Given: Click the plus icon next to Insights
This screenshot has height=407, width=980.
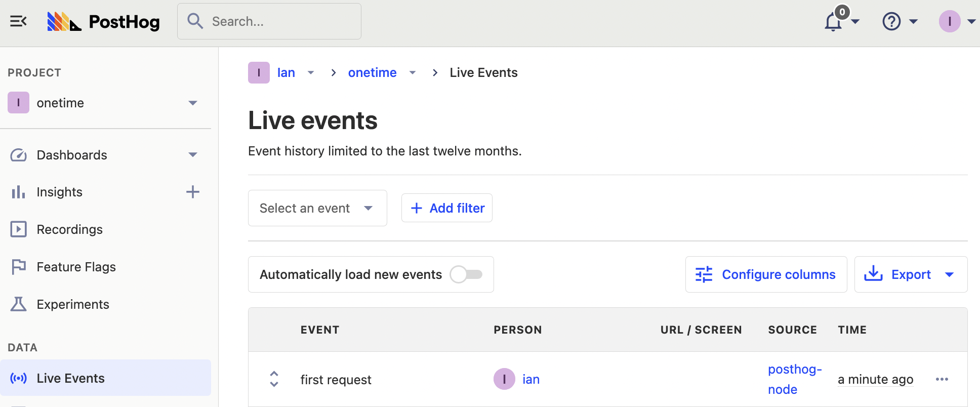Looking at the screenshot, I should point(192,192).
